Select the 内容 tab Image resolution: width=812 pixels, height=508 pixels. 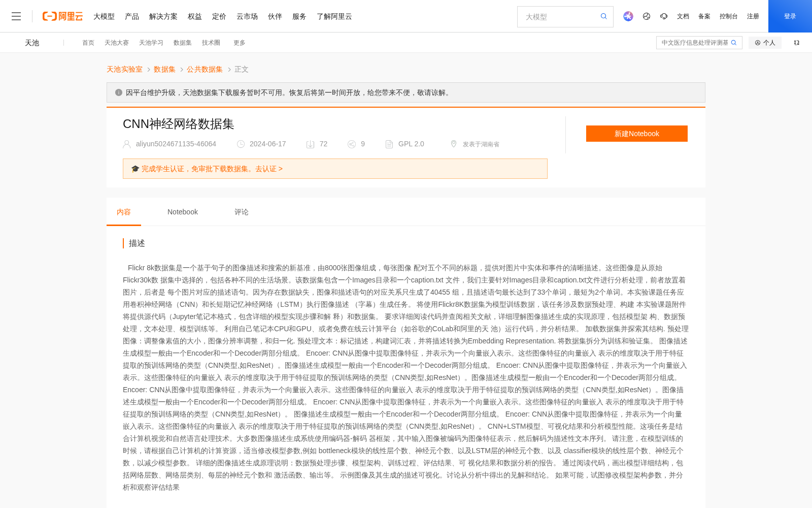click(124, 212)
